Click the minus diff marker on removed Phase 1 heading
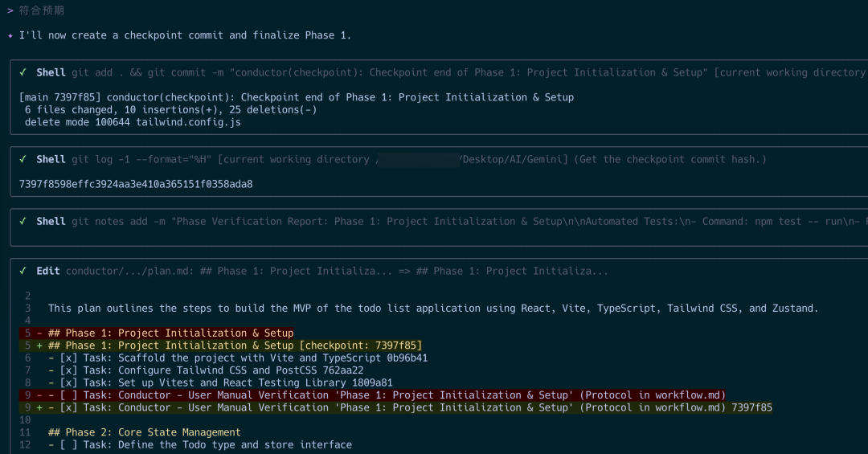 pyautogui.click(x=39, y=333)
